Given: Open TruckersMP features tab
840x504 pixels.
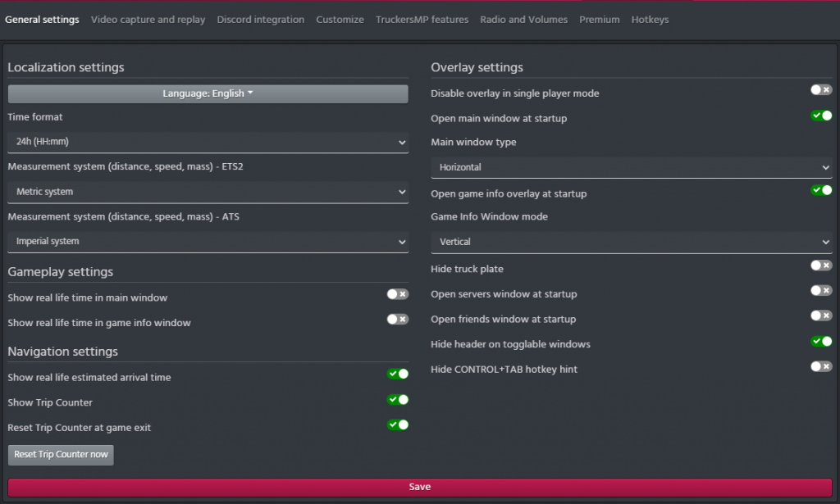Looking at the screenshot, I should tap(422, 20).
